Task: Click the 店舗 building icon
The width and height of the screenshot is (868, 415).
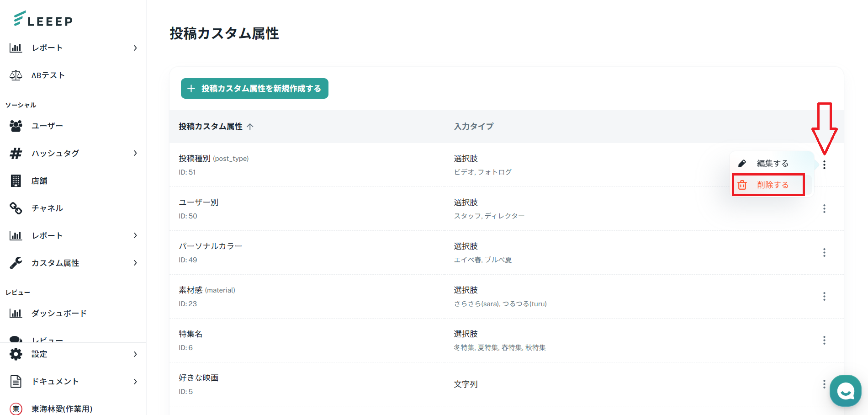Action: [16, 181]
